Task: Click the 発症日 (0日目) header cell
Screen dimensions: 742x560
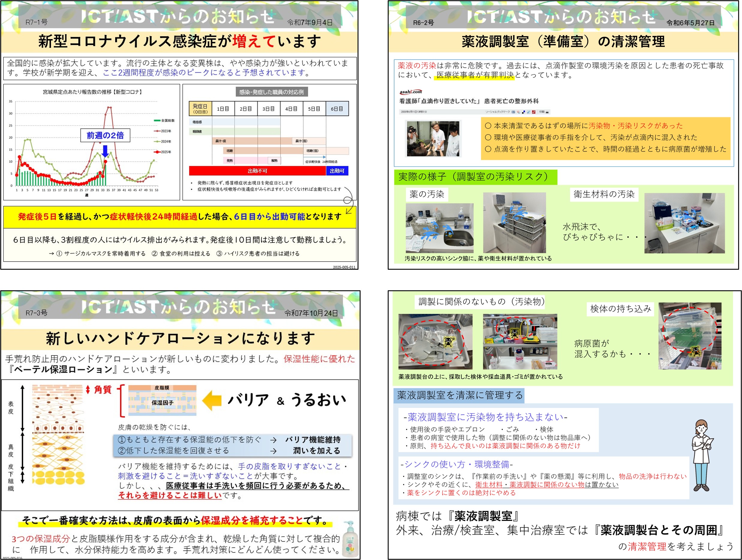Action: point(200,109)
